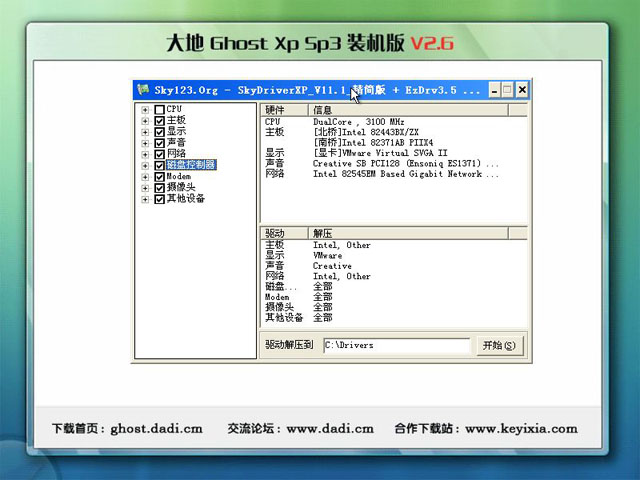Open the www.dadi.cm forum link
This screenshot has height=480, width=640.
point(330,429)
